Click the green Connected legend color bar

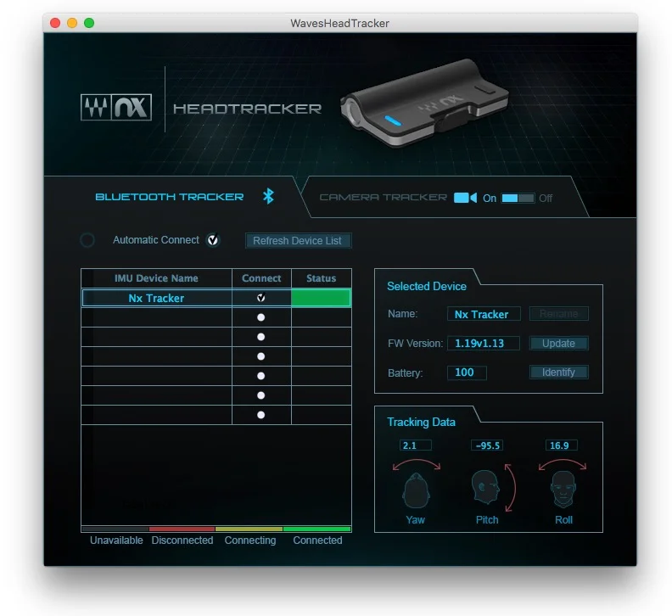click(317, 529)
